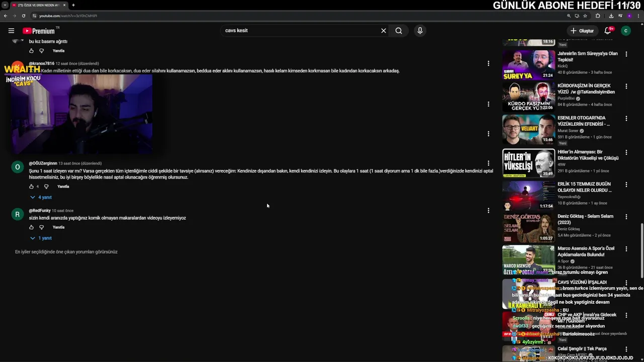Open options for KÜRDOFAŞİZM İN GERÇEK YÜZÜ video

point(626,86)
